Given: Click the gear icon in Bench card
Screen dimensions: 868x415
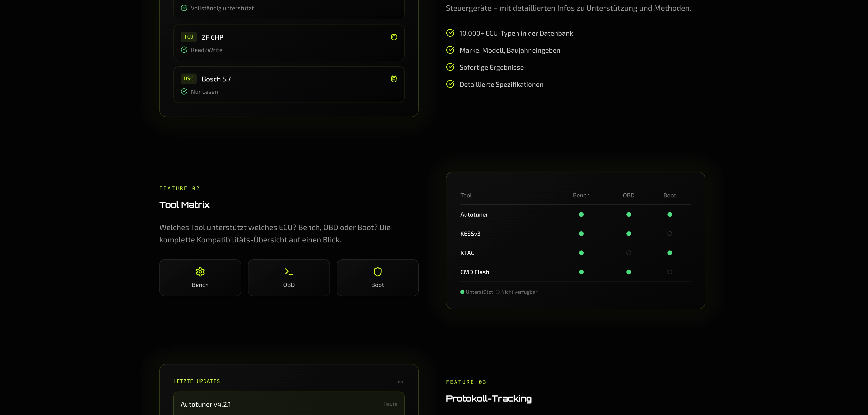Looking at the screenshot, I should coord(200,272).
